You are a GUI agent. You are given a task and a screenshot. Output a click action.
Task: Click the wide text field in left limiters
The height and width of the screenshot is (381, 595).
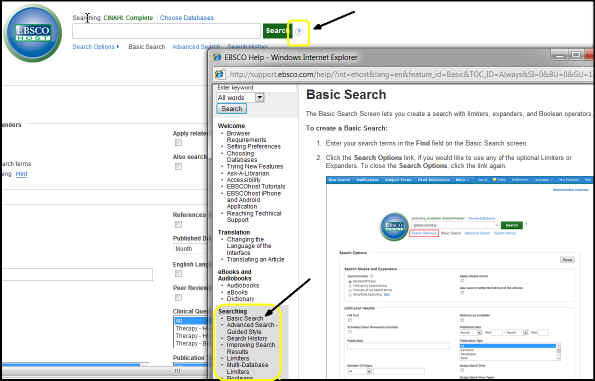tap(77, 275)
